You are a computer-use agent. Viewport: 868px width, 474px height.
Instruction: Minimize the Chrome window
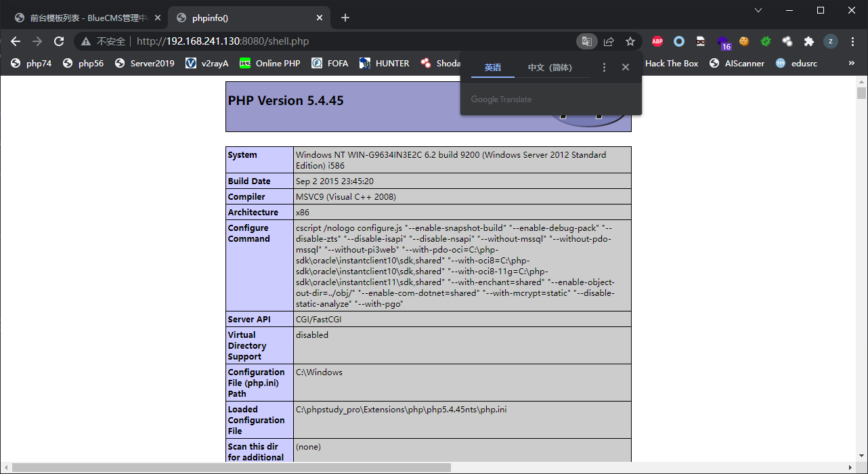click(x=789, y=9)
